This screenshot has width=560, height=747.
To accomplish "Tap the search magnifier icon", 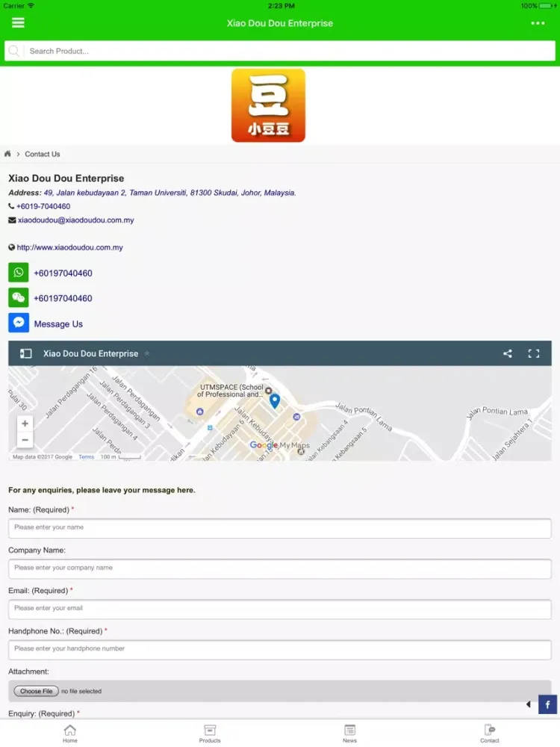I will tap(13, 51).
